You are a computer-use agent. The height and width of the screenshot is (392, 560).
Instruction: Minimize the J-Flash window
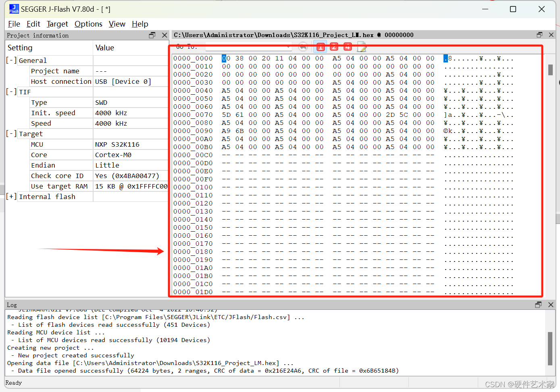tap(485, 9)
